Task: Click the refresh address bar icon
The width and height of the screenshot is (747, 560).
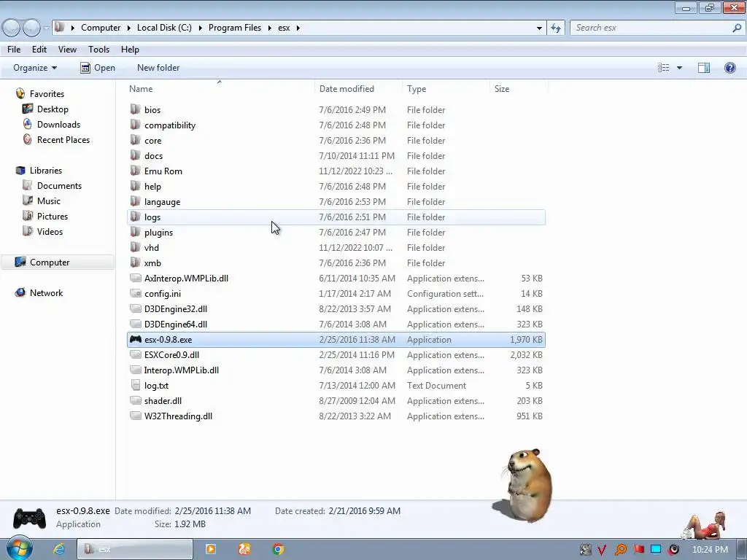Action: (x=556, y=28)
